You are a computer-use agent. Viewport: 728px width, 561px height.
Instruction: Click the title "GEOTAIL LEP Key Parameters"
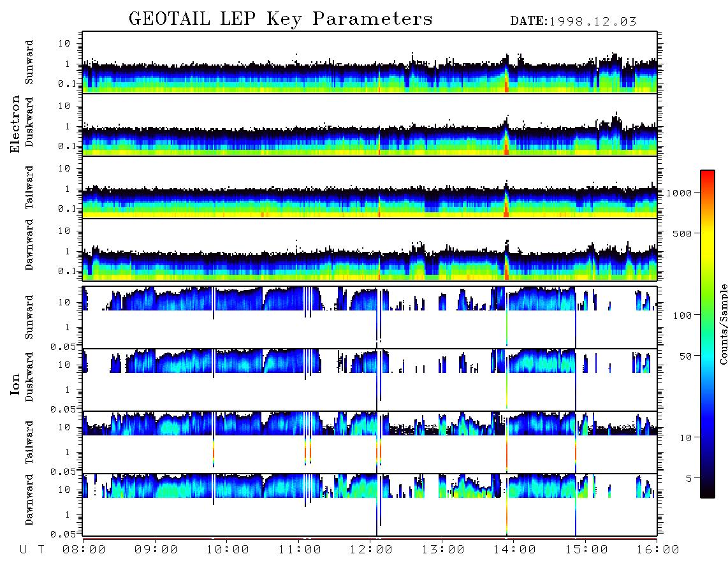[x=280, y=19]
